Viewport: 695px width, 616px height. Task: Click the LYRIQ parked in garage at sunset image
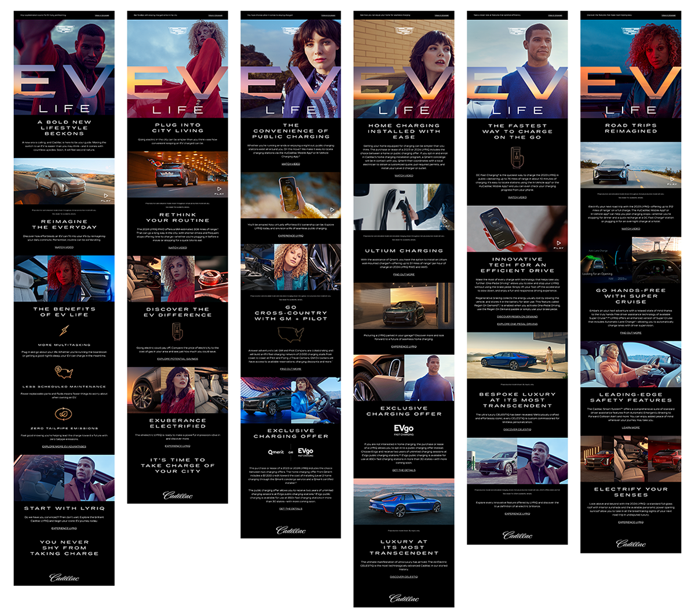pyautogui.click(x=404, y=305)
